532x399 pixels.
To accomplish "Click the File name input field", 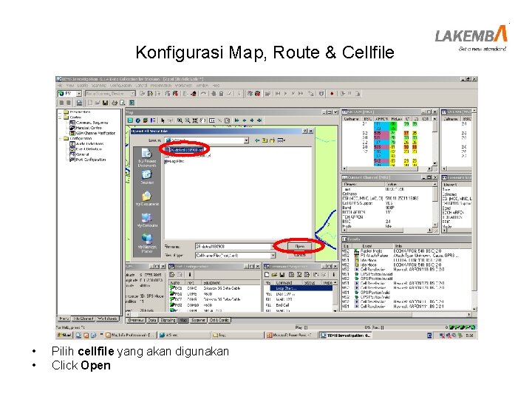I will [233, 246].
